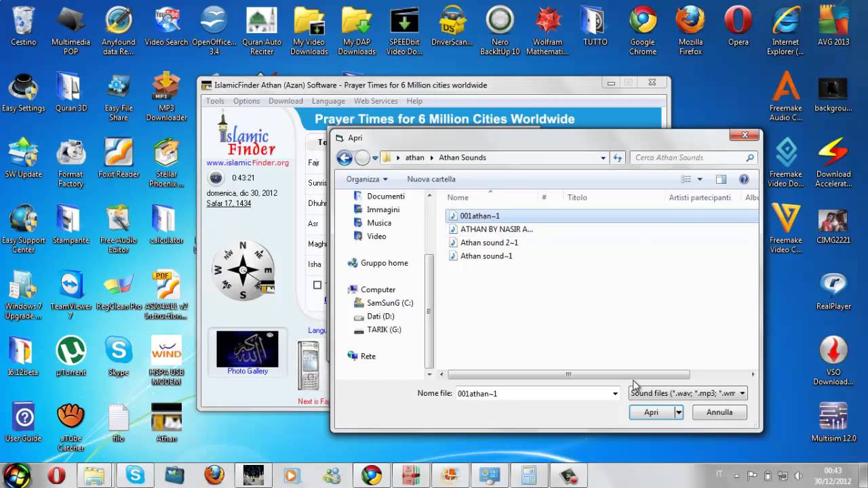Screen dimensions: 868x488
Task: Open Nome file dropdown list
Action: pyautogui.click(x=615, y=394)
